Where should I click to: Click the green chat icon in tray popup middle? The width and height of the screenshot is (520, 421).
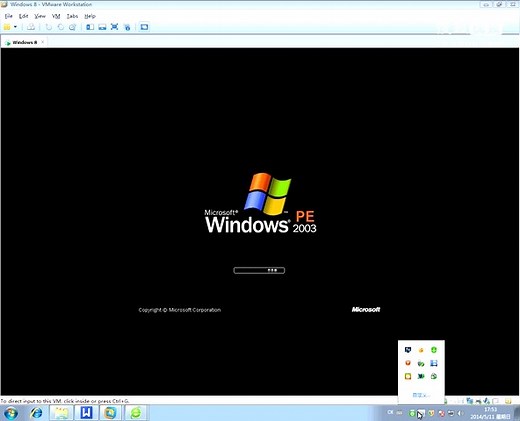pyautogui.click(x=421, y=364)
